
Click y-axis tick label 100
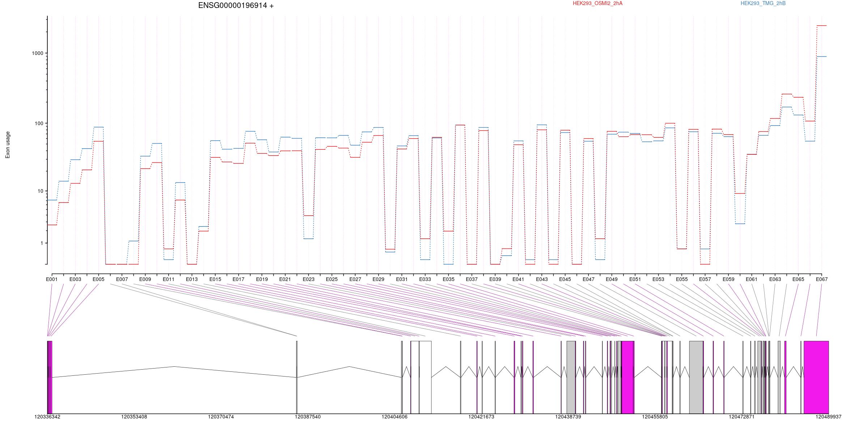coord(39,123)
